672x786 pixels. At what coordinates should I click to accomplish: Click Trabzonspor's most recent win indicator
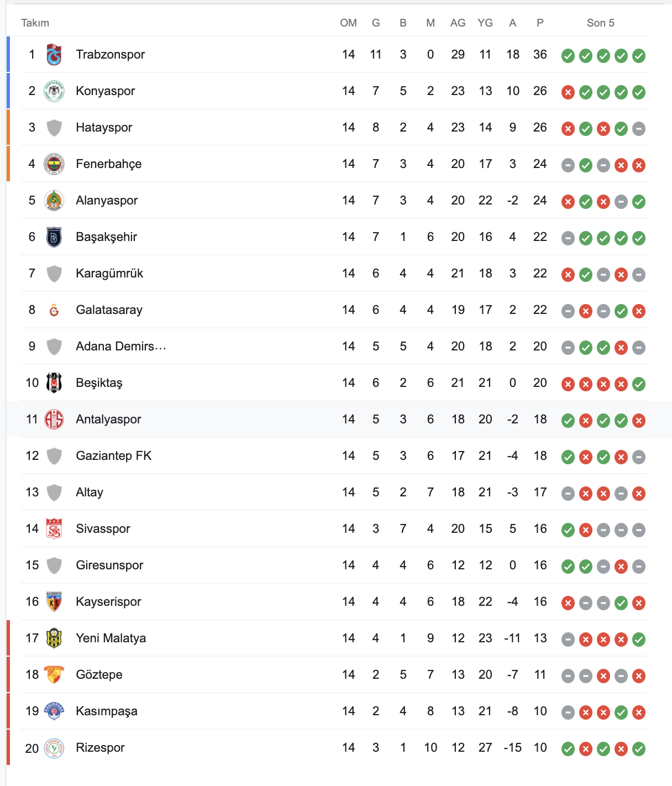pyautogui.click(x=639, y=56)
